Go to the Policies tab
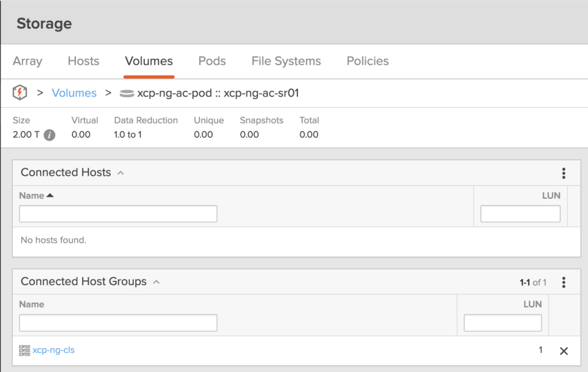This screenshot has width=588, height=372. (x=367, y=61)
